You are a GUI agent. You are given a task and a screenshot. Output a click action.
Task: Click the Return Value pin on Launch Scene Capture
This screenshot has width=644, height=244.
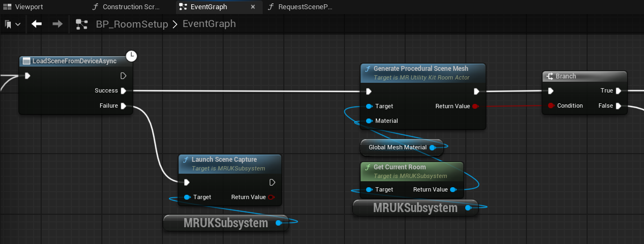pyautogui.click(x=271, y=197)
